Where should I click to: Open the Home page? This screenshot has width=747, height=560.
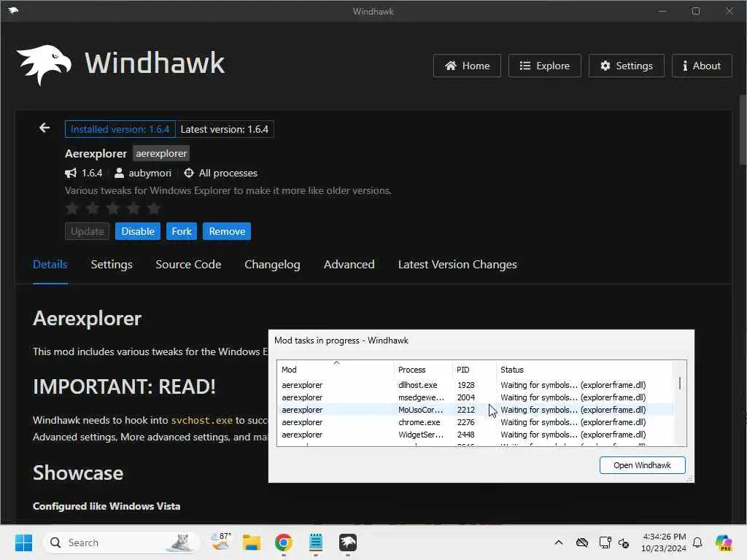click(x=467, y=66)
